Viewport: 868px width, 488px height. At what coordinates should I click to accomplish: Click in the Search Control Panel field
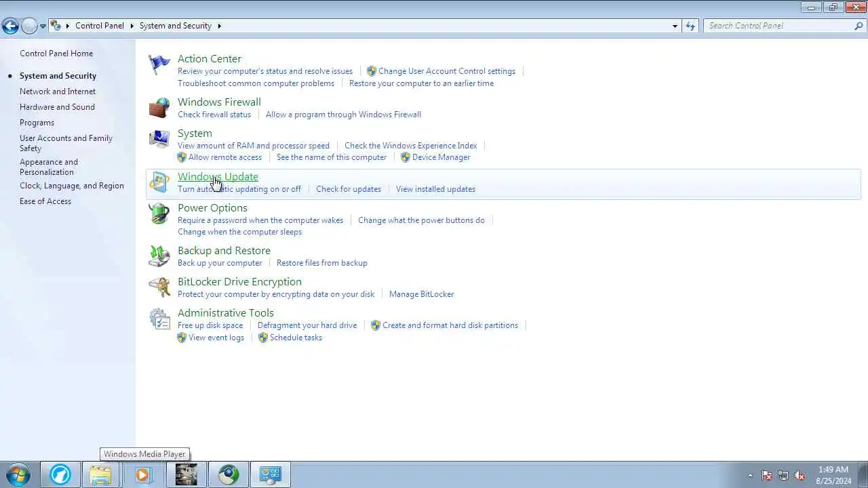click(778, 26)
